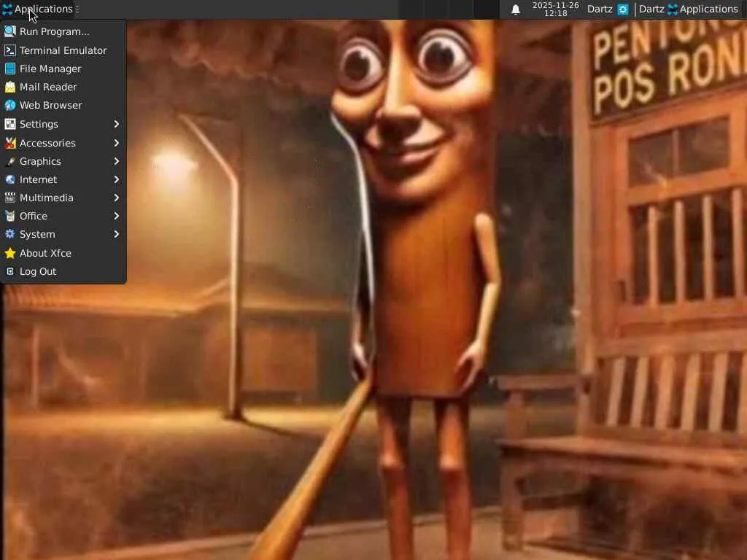Click the Graphics menu label

pos(40,161)
